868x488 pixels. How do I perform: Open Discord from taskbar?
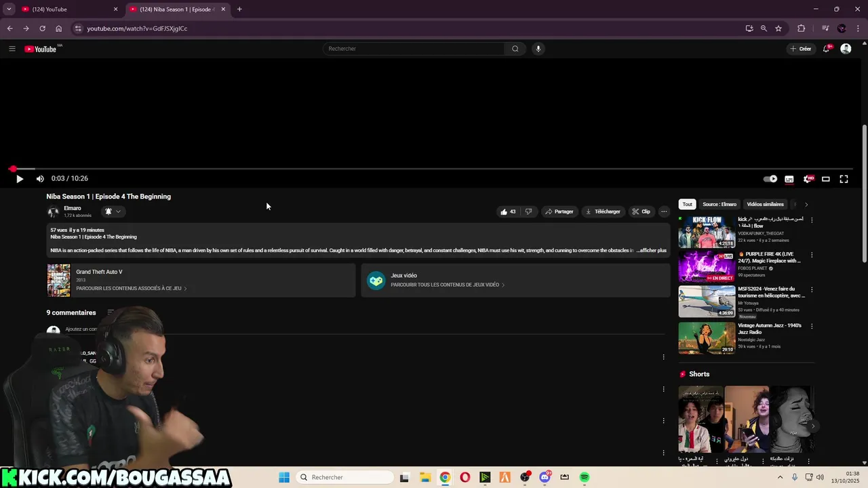(x=545, y=477)
